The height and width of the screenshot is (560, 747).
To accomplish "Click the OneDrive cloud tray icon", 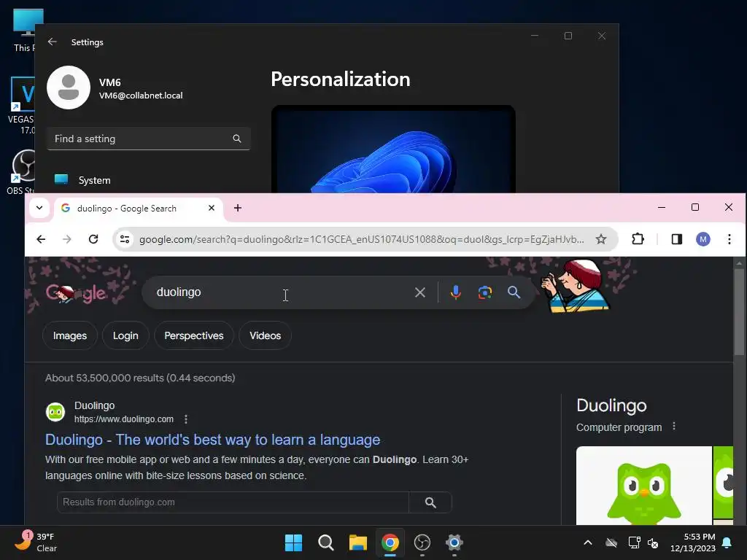I will (x=611, y=542).
